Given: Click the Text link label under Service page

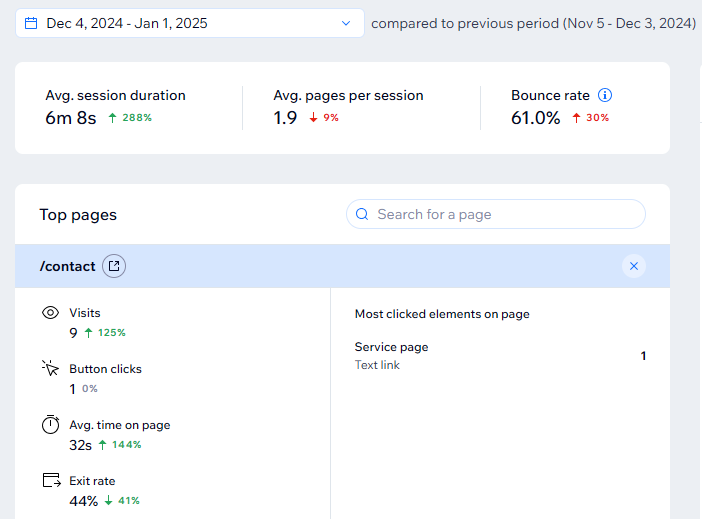Looking at the screenshot, I should (x=377, y=365).
